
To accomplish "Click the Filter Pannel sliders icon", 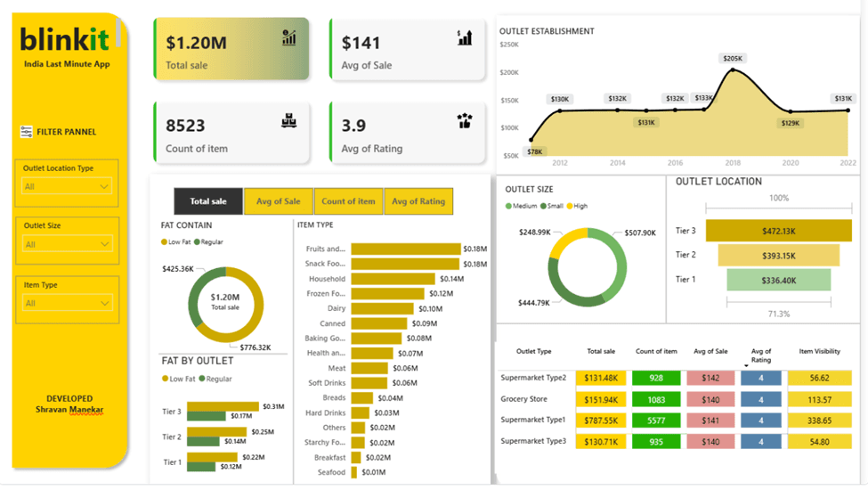I will 26,132.
